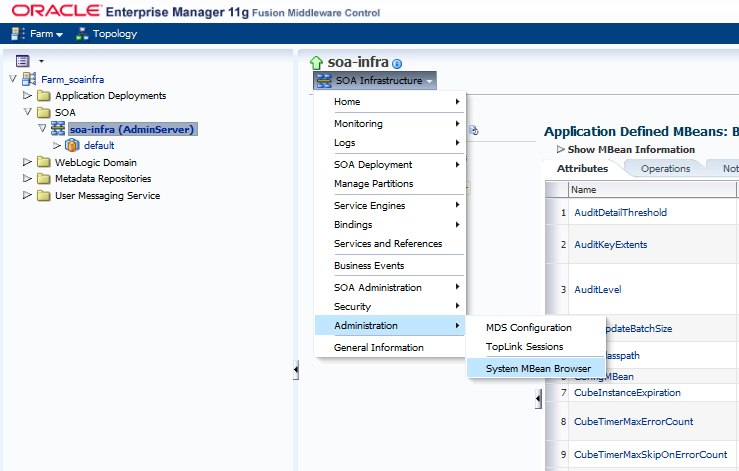Choose MDS Configuration from submenu
The width and height of the screenshot is (739, 471).
click(529, 328)
